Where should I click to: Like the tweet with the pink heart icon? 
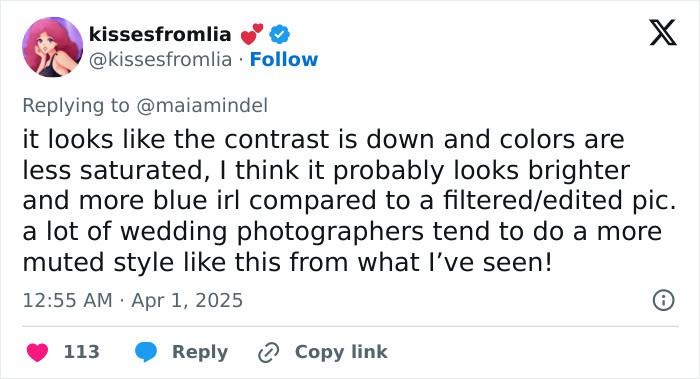37,352
